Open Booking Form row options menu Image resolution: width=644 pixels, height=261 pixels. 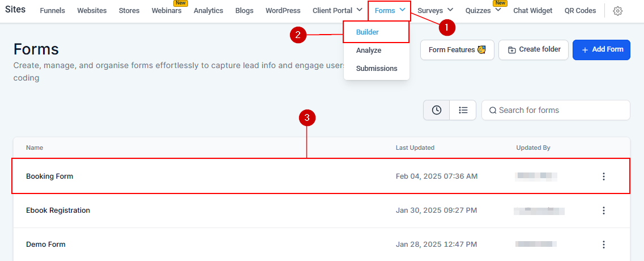(603, 176)
